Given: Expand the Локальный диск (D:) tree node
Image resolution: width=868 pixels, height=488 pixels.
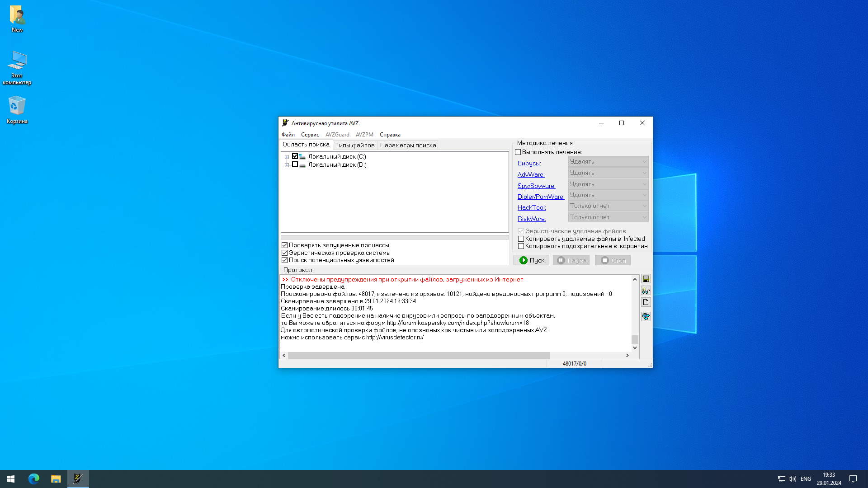Looking at the screenshot, I should tap(287, 165).
